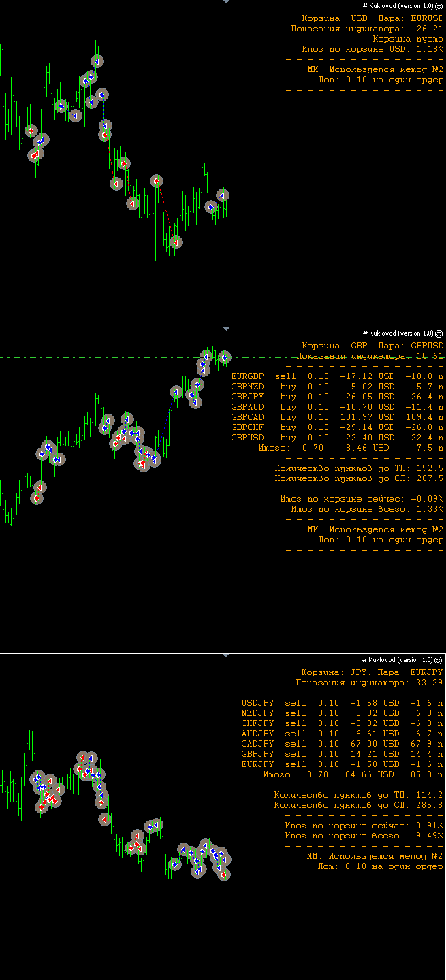Click 'ММ: Используется метод №2' on the EURJPY chart

(375, 856)
